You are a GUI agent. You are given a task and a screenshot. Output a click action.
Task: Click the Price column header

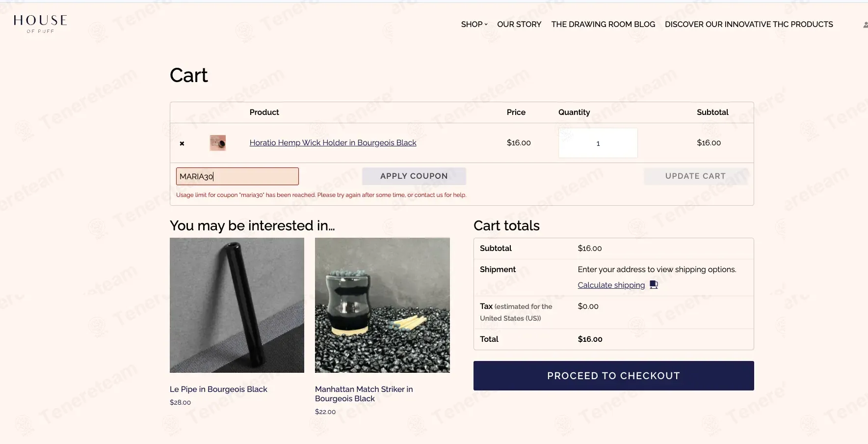[516, 112]
